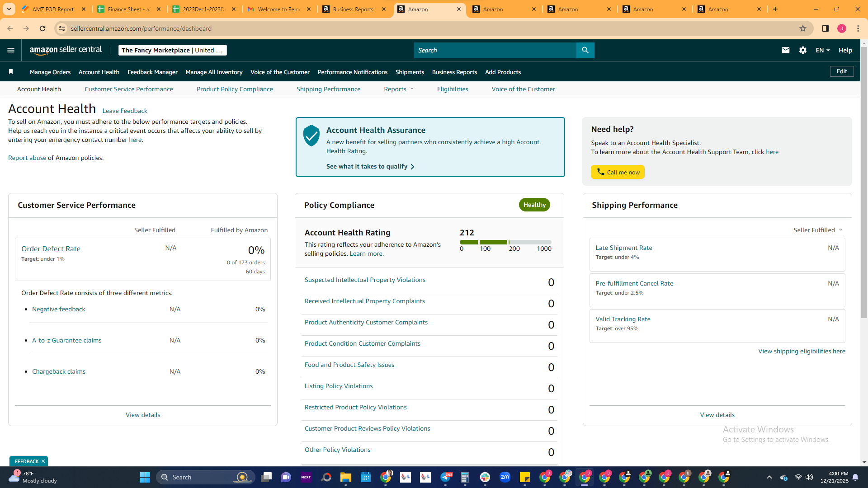Screen dimensions: 868x488
Task: Launch Calculator from the taskbar
Action: (465, 477)
